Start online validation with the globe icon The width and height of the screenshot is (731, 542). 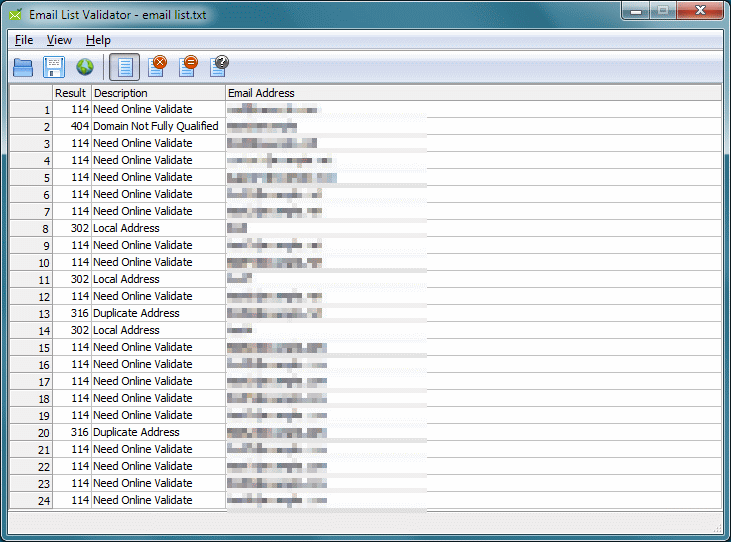coord(85,67)
